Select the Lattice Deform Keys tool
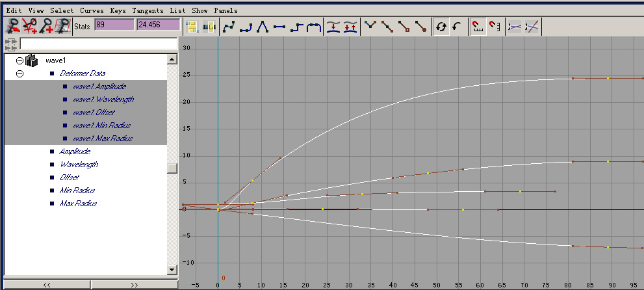Image resolution: width=644 pixels, height=290 pixels. 62,27
